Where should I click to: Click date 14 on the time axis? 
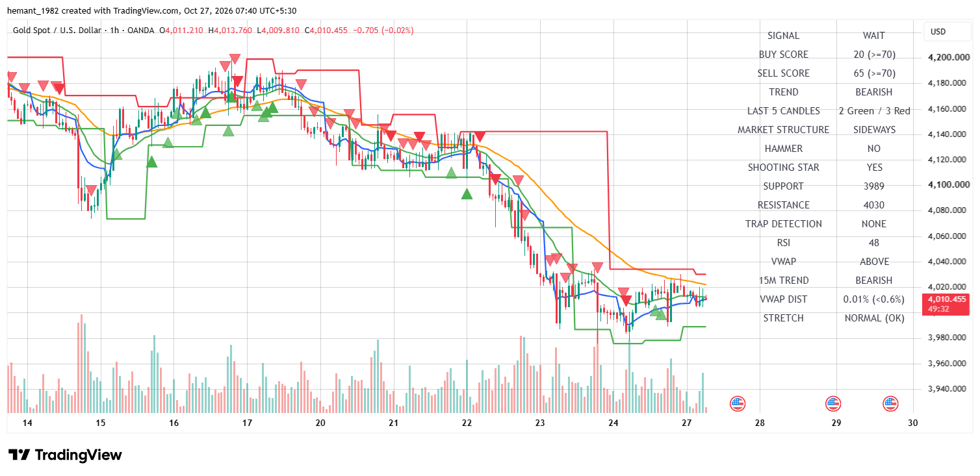click(27, 423)
